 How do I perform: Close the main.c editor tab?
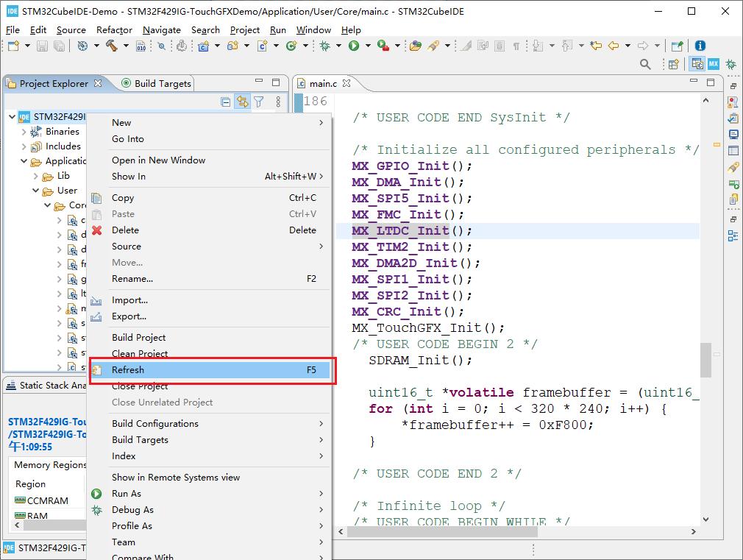(346, 83)
